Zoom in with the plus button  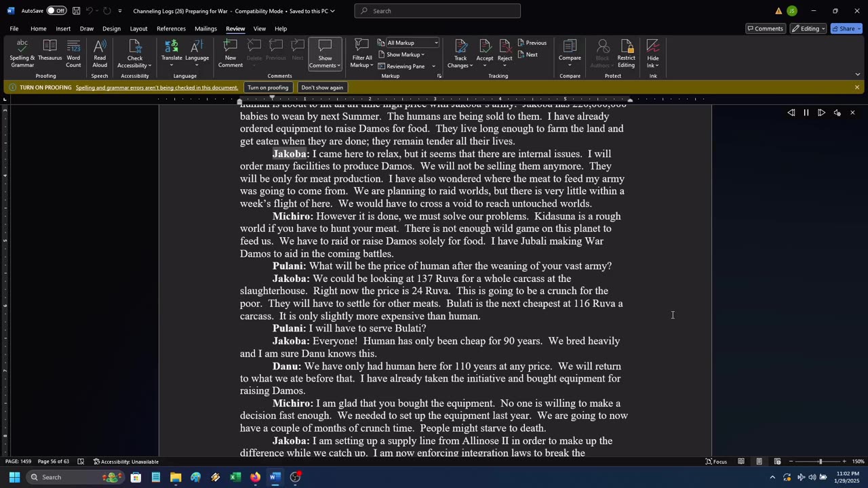click(844, 462)
